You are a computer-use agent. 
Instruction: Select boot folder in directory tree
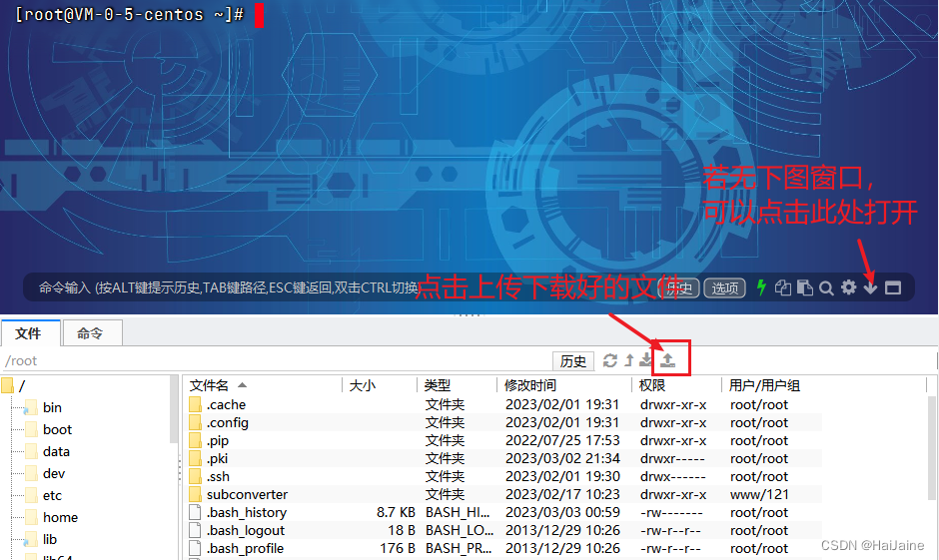[x=57, y=429]
